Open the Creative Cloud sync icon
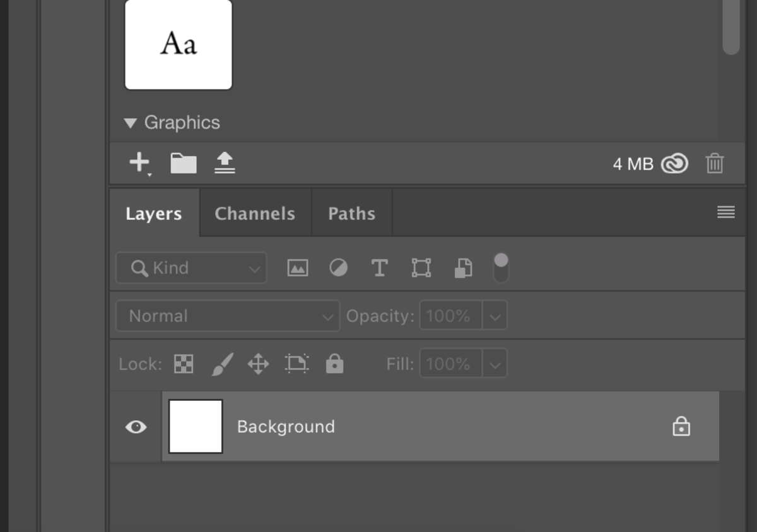Screen dimensions: 757x532 tap(675, 163)
